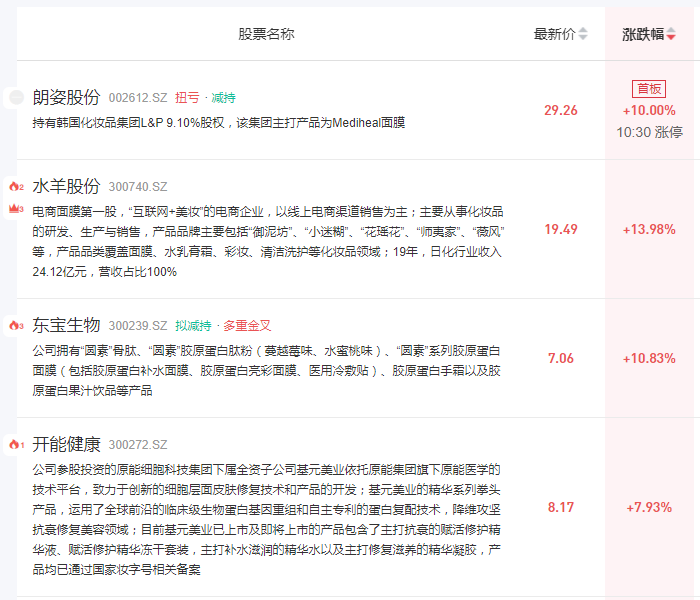Click the red 扭亏 tag on 朗姿股份
The width and height of the screenshot is (700, 600).
click(x=187, y=98)
